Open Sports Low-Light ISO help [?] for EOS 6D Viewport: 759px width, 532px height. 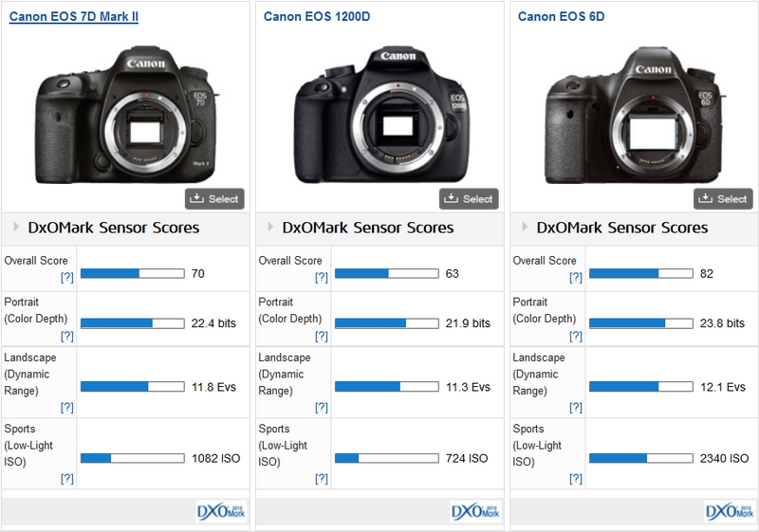pos(576,479)
